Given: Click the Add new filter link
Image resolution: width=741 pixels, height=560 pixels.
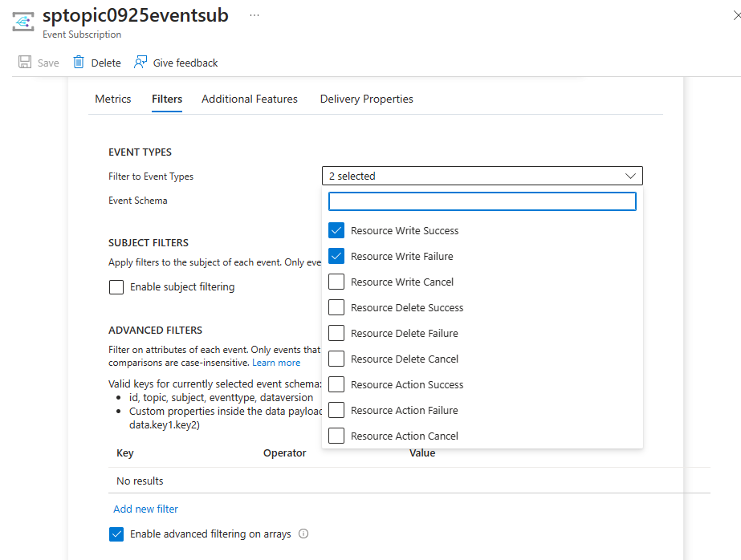Looking at the screenshot, I should [x=146, y=509].
